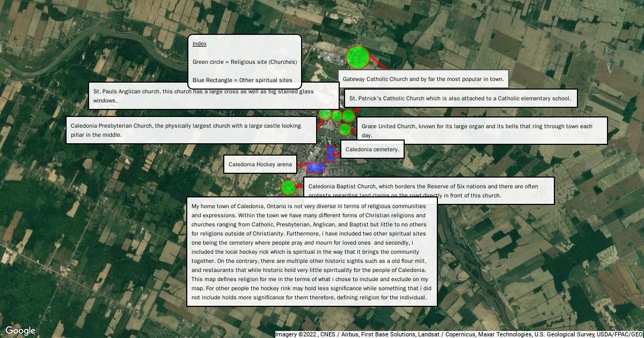Open the Gateway Catholic Church label
Viewport: 644px width, 338px height.
423,79
